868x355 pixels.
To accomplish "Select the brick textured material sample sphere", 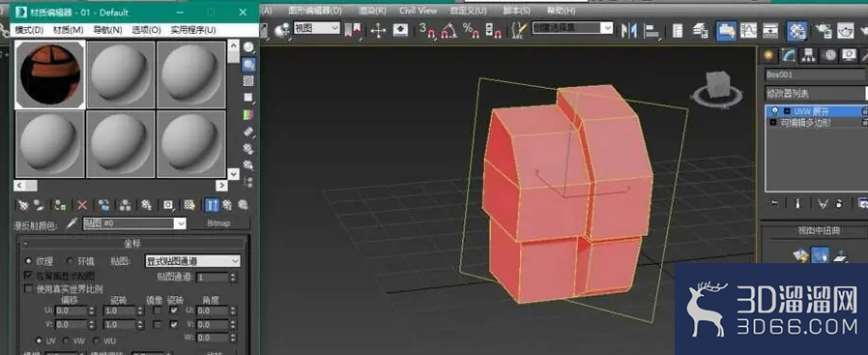I will click(50, 74).
